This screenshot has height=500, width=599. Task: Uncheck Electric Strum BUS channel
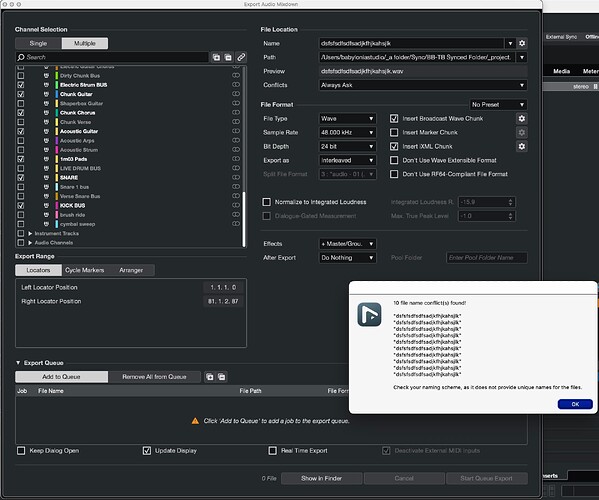coord(21,85)
